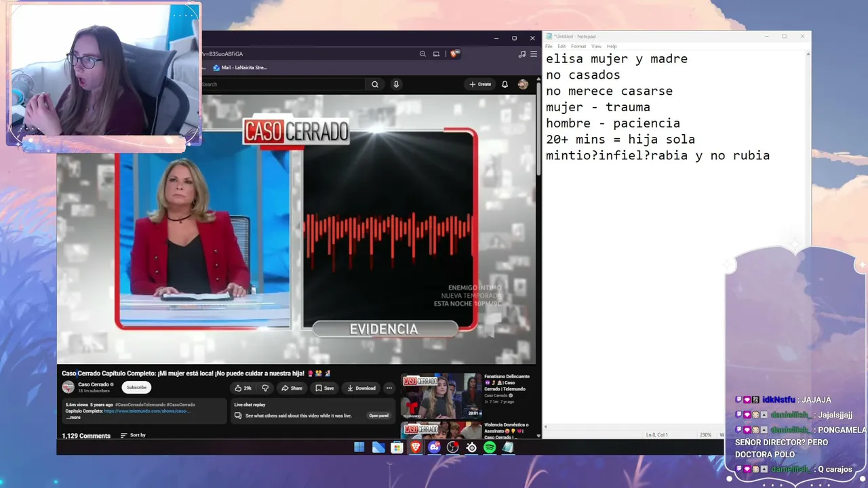Click the Notepad line 'no merece casarse'
Viewport: 868px width, 488px height.
tap(609, 91)
